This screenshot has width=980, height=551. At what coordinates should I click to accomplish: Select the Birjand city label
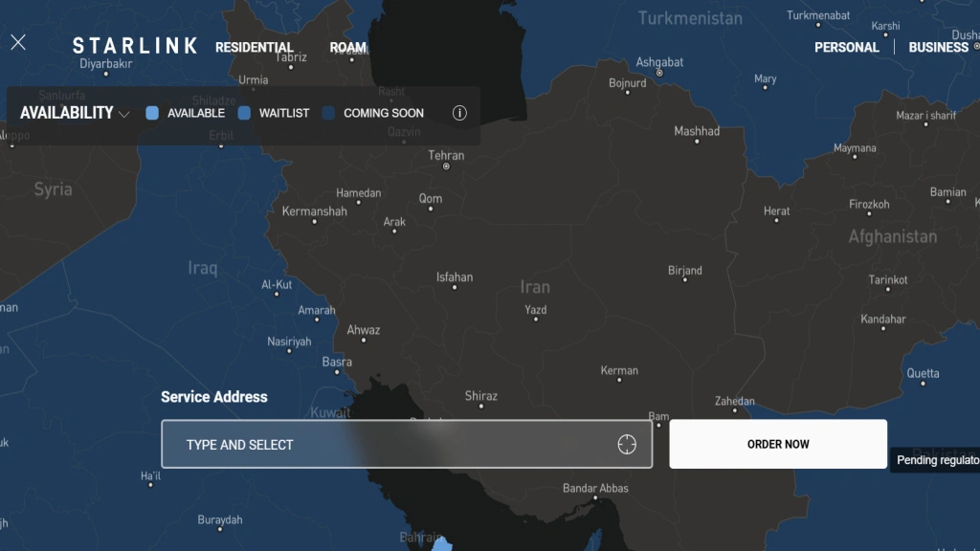point(685,271)
